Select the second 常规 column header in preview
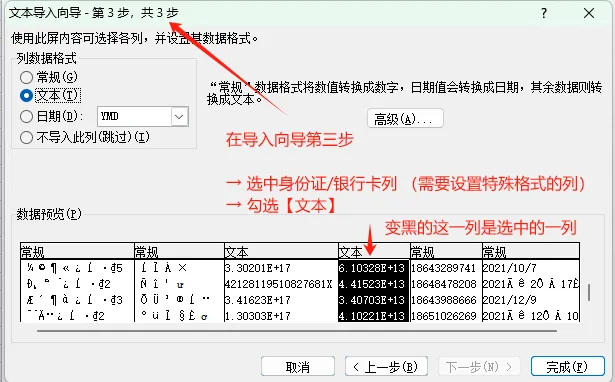 click(x=179, y=251)
